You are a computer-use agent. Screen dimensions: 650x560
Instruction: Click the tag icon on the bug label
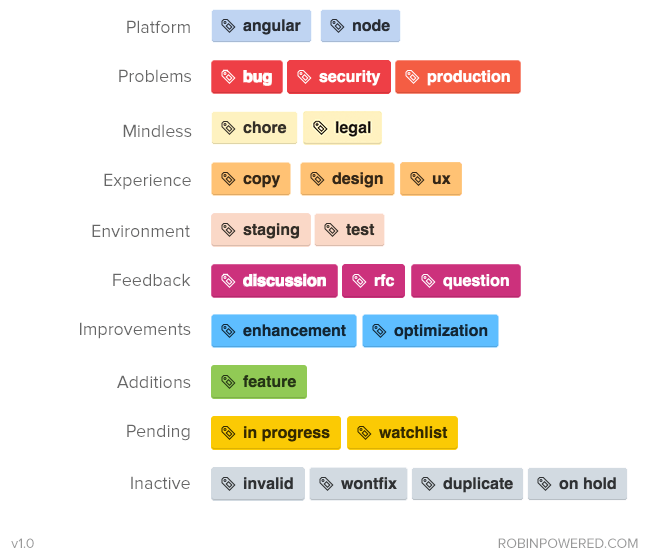(x=228, y=77)
